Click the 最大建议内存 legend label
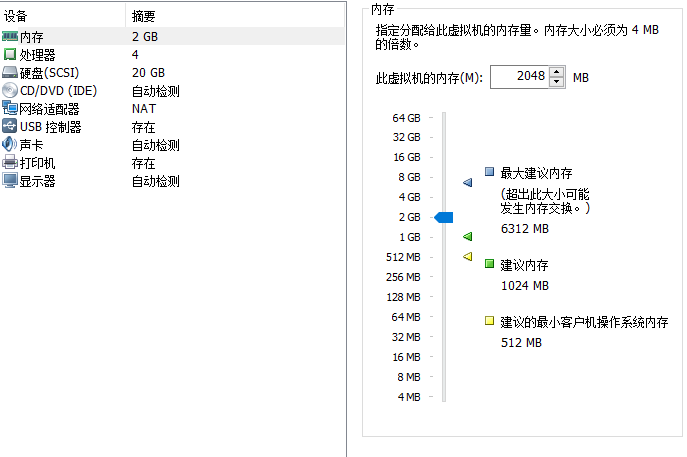687x457 pixels. (x=536, y=173)
